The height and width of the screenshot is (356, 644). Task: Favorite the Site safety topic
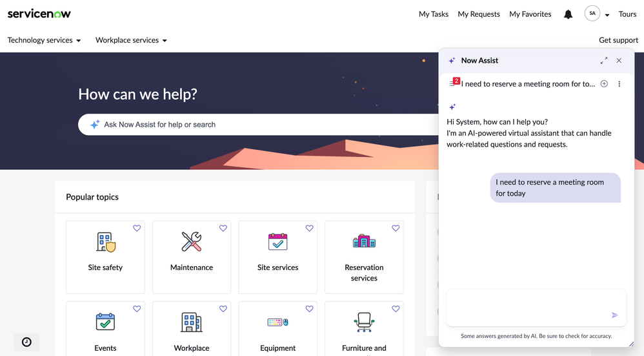click(137, 228)
